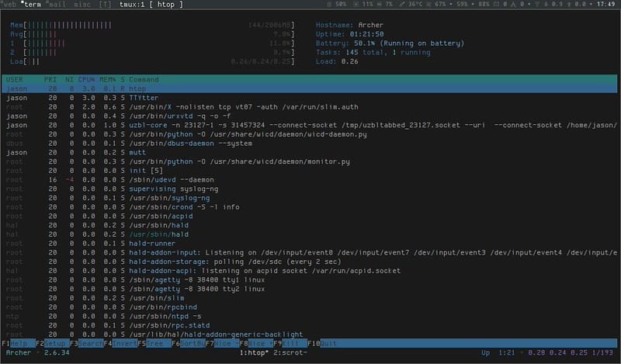Viewport: 621px width, 364px height.
Task: Click the CPU 2 meter bar
Action: coord(152,52)
